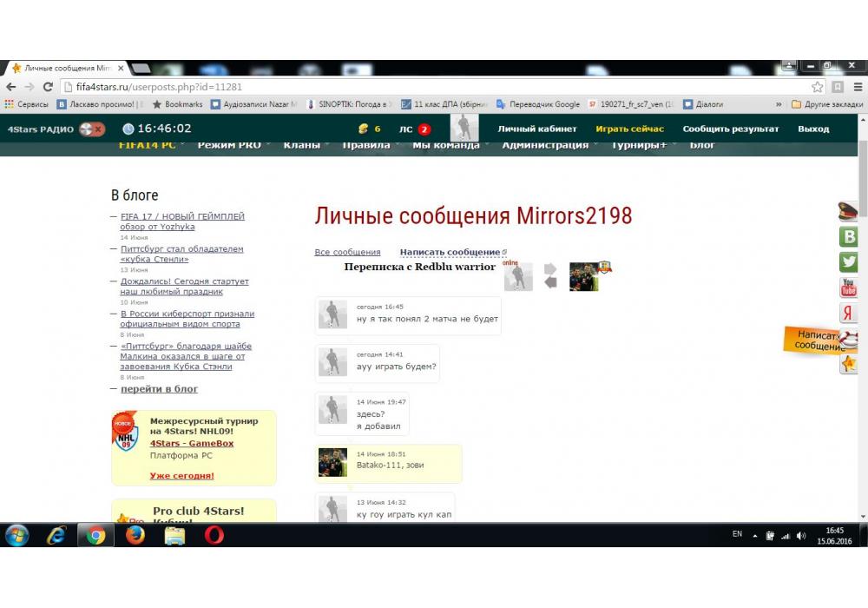Launch Opera from the taskbar

tap(214, 535)
